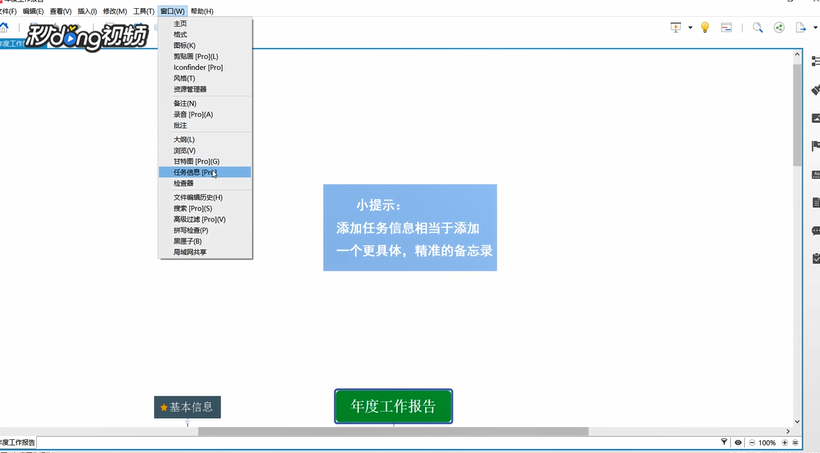Click the green share icon
Image resolution: width=820 pixels, height=453 pixels.
[779, 28]
